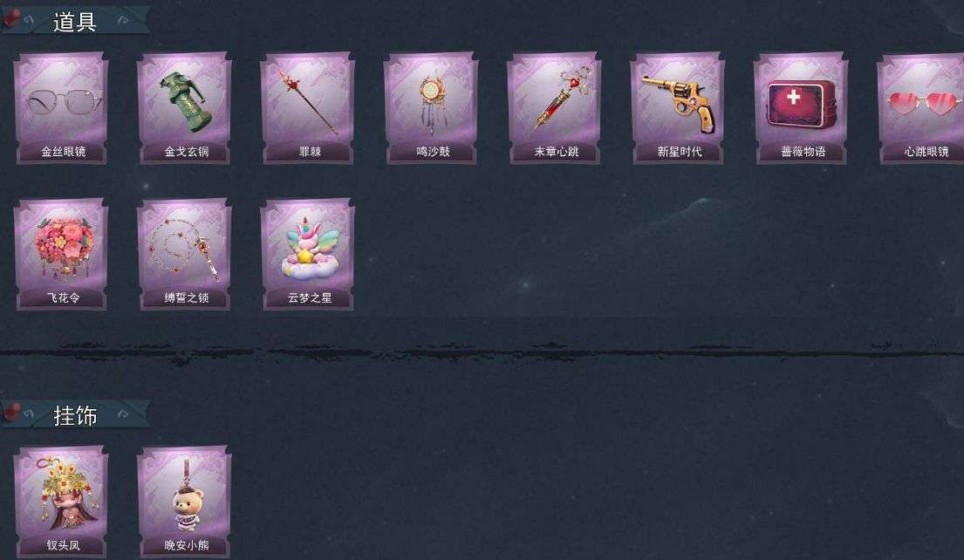Pick the 新星时代 revolver item

click(678, 108)
